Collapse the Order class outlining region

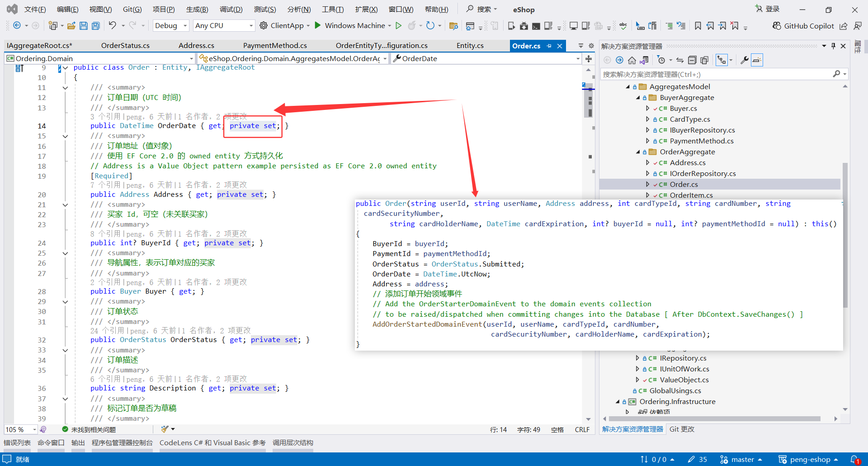(x=65, y=68)
